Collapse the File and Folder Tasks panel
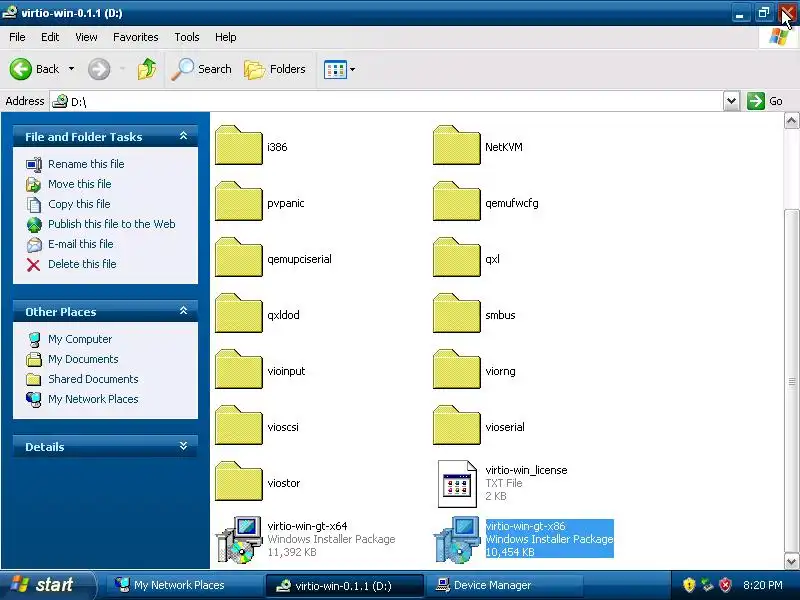Screen dimensions: 800x600 click(x=184, y=136)
